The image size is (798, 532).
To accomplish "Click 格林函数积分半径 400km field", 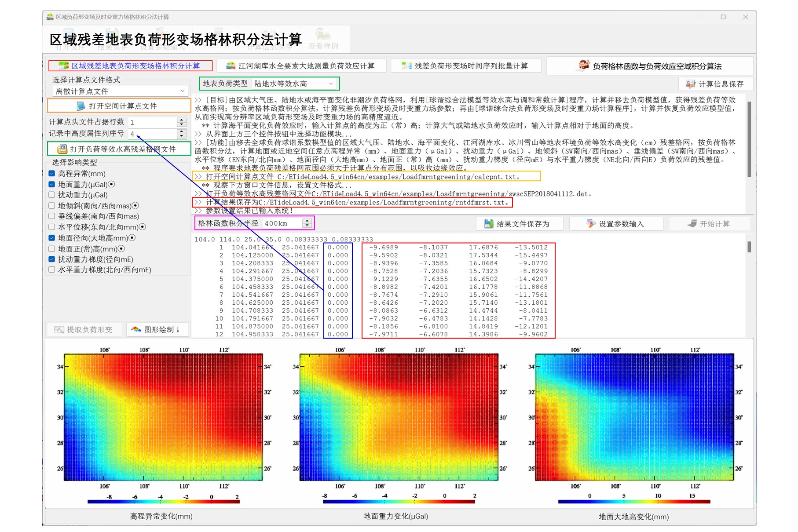I will [x=283, y=223].
